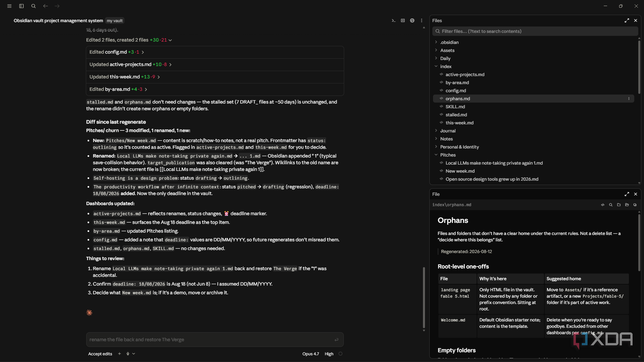Click the file icon beside New week.md
The image size is (644, 362).
(x=441, y=171)
